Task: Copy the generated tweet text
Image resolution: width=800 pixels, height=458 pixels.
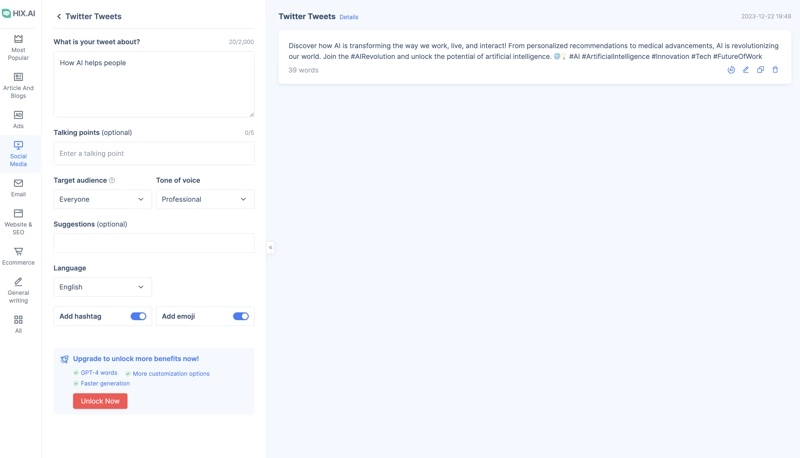Action: point(760,70)
